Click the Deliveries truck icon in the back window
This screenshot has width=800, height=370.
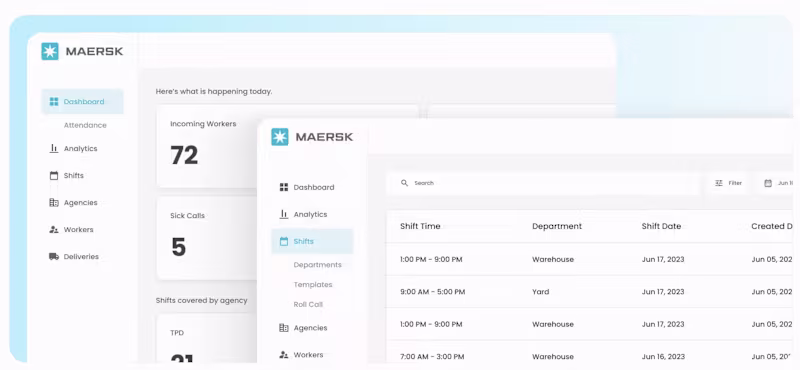tap(54, 256)
